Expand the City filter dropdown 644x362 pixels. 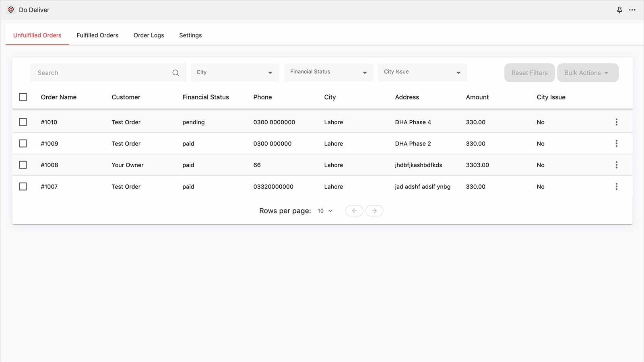pyautogui.click(x=235, y=73)
